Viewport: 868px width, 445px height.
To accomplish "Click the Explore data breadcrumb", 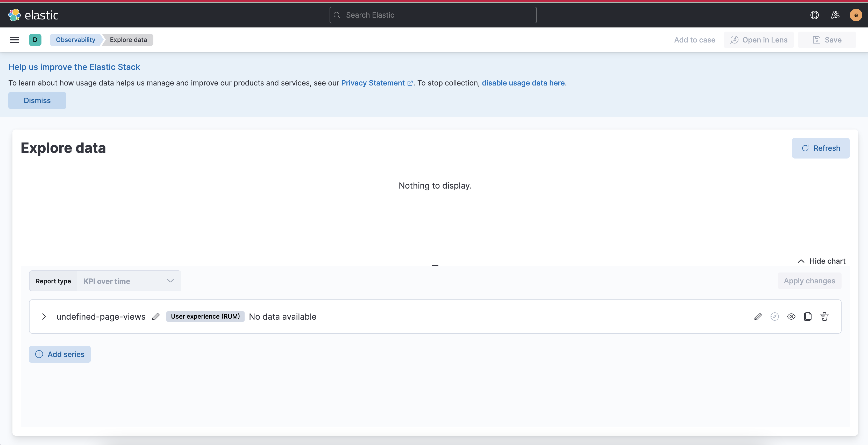I will pos(128,40).
